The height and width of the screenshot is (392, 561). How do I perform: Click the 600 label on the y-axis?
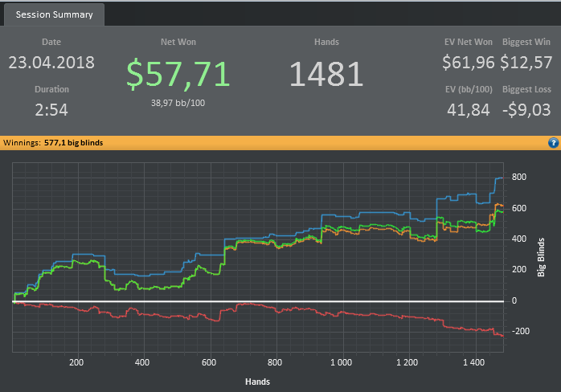pyautogui.click(x=518, y=208)
